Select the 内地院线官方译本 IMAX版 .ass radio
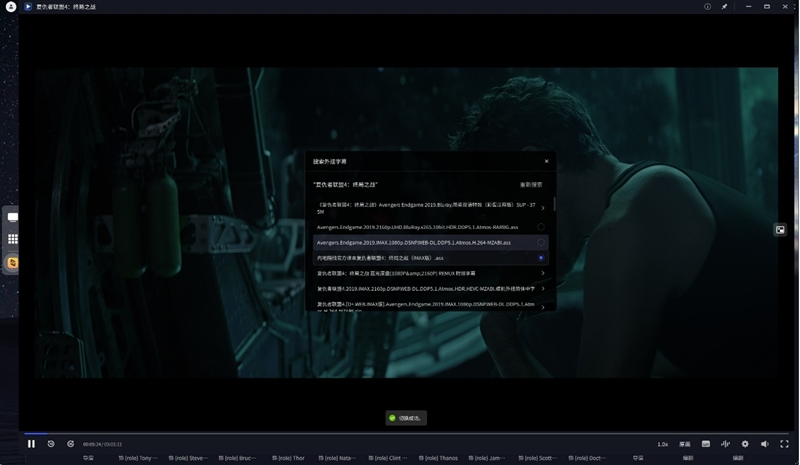Screen dimensions: 800x465 click(541, 258)
